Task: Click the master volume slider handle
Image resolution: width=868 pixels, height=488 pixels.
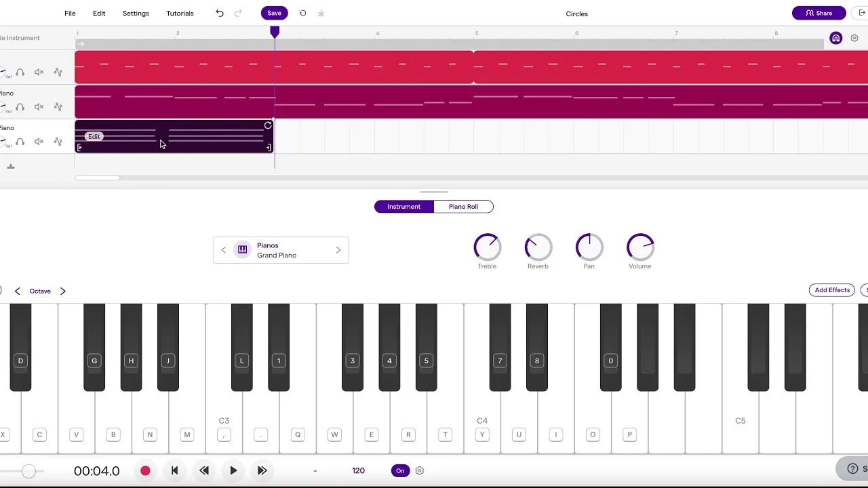Action: [x=28, y=471]
